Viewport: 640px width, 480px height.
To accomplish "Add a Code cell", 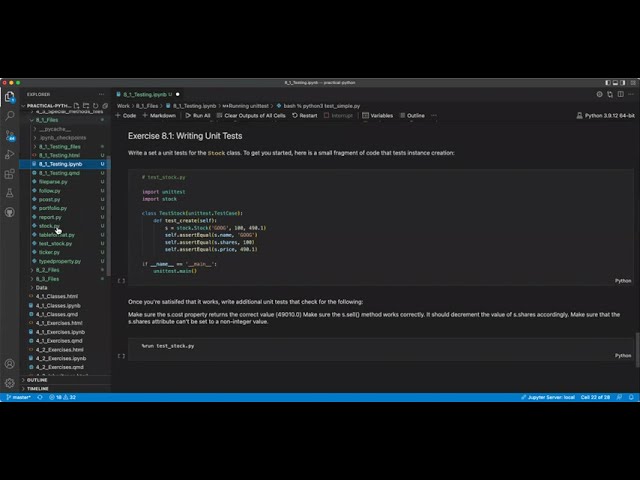I will click(126, 116).
